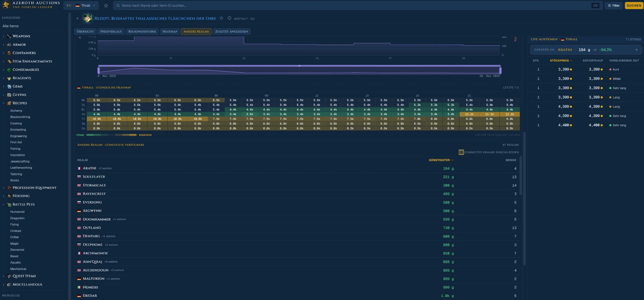Switch to the Übersicht tab
This screenshot has width=644, height=300.
click(85, 32)
